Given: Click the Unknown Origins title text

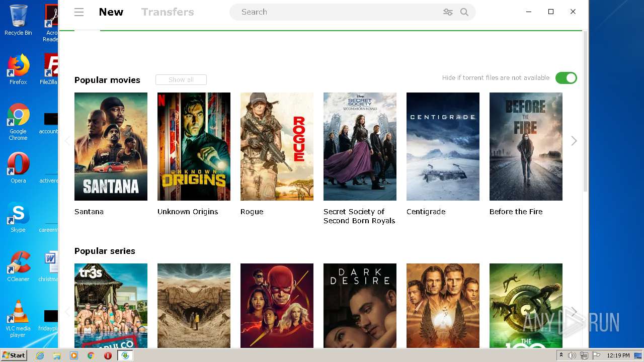Looking at the screenshot, I should [x=188, y=212].
